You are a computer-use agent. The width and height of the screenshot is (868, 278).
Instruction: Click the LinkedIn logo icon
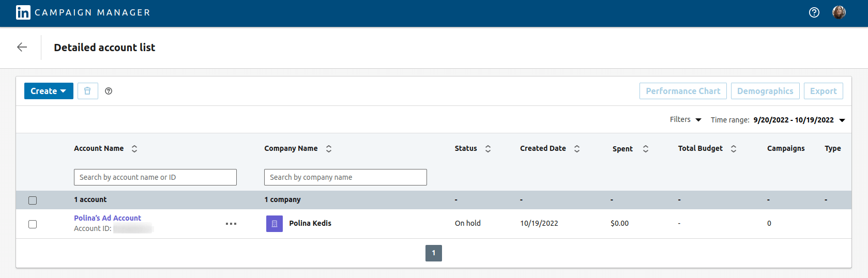click(23, 12)
